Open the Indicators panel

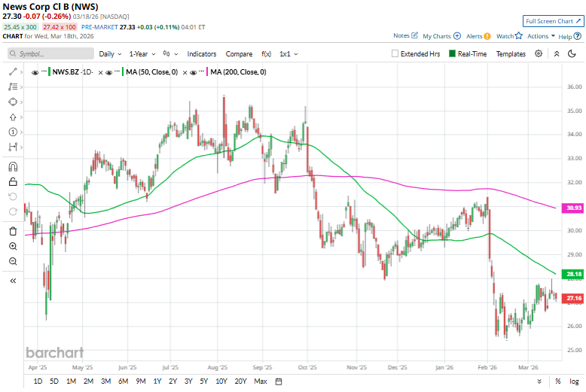202,54
